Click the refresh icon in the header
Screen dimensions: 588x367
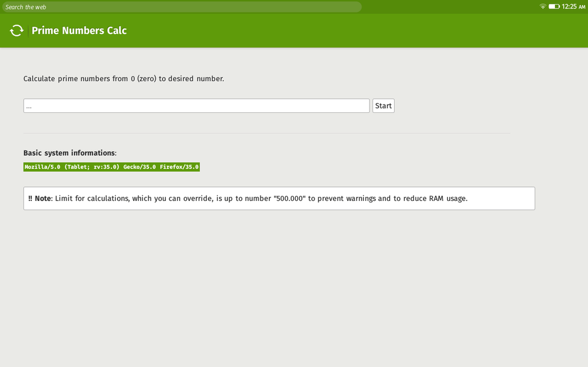(17, 31)
